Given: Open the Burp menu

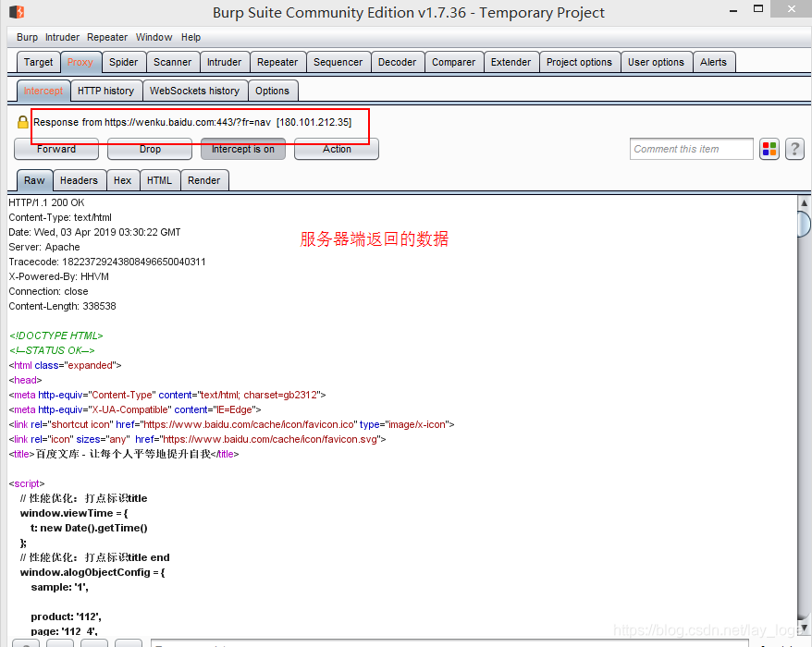Looking at the screenshot, I should [x=27, y=37].
